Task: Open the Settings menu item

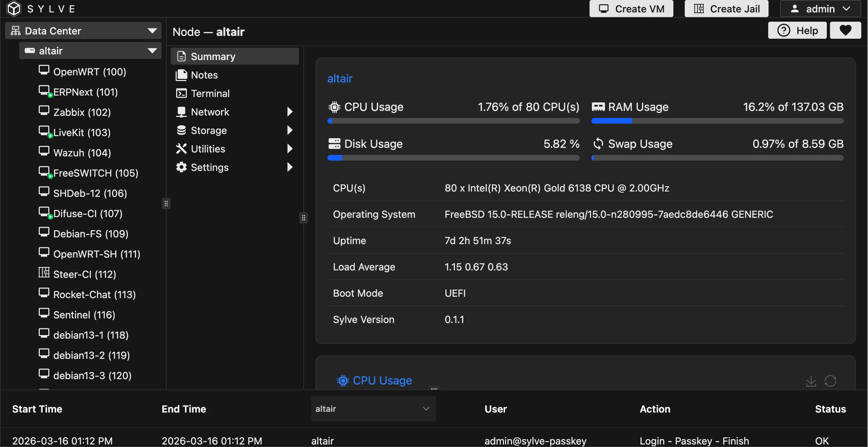Action: click(x=210, y=167)
